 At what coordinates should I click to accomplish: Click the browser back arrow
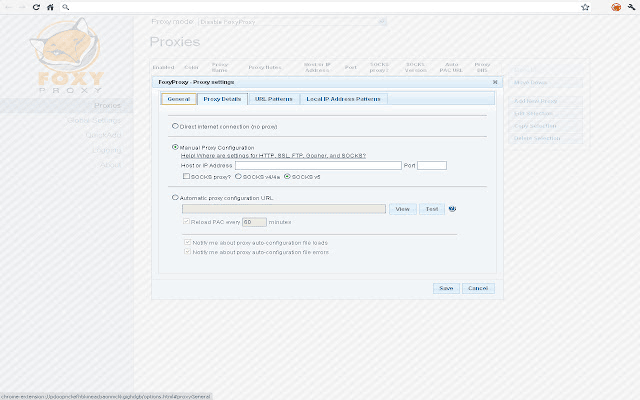click(8, 7)
